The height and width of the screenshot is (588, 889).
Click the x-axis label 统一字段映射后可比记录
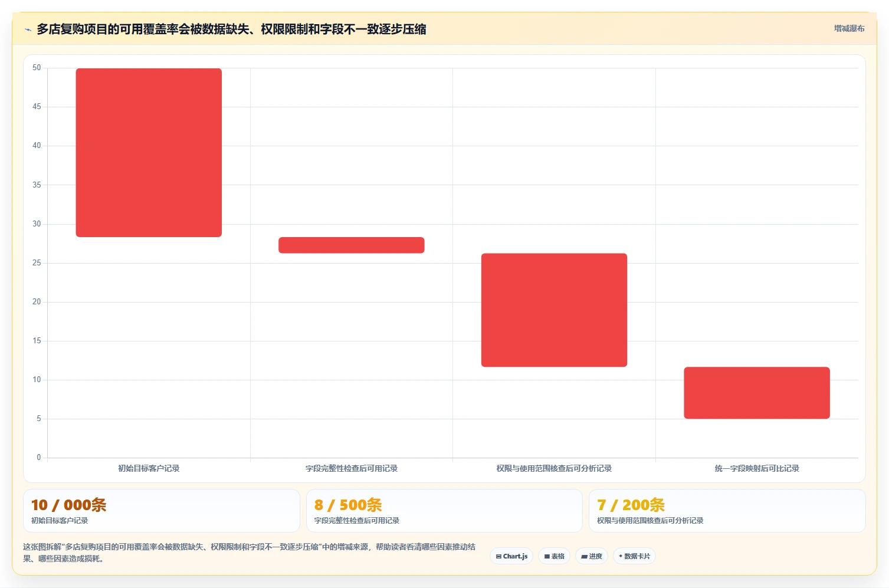(x=757, y=468)
